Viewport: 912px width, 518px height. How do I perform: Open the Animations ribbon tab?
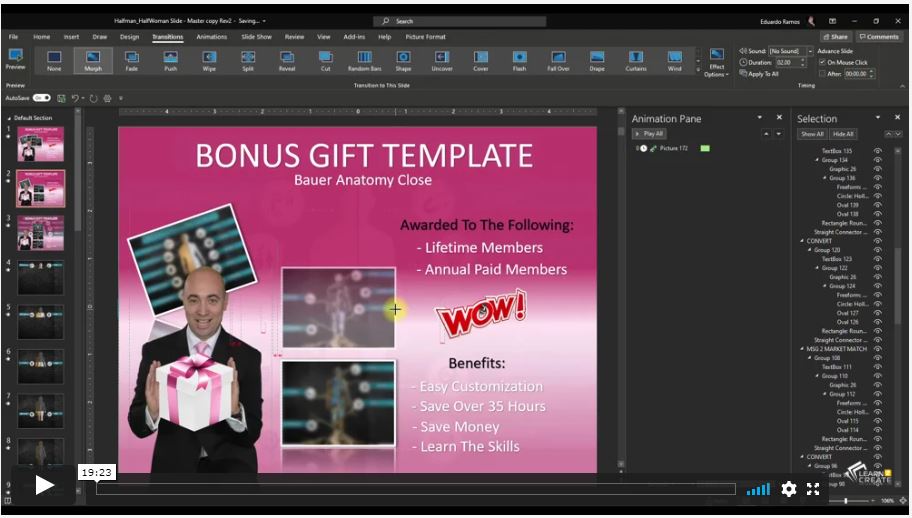click(x=211, y=37)
